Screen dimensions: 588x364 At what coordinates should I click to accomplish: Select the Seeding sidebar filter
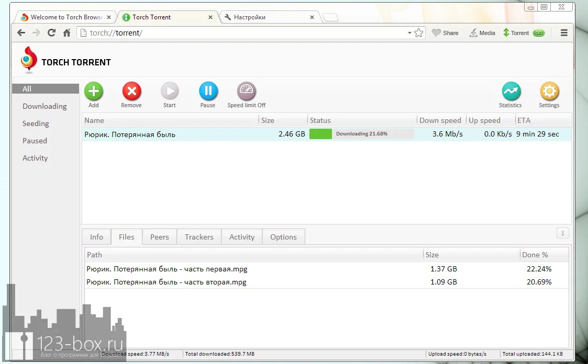(x=36, y=123)
